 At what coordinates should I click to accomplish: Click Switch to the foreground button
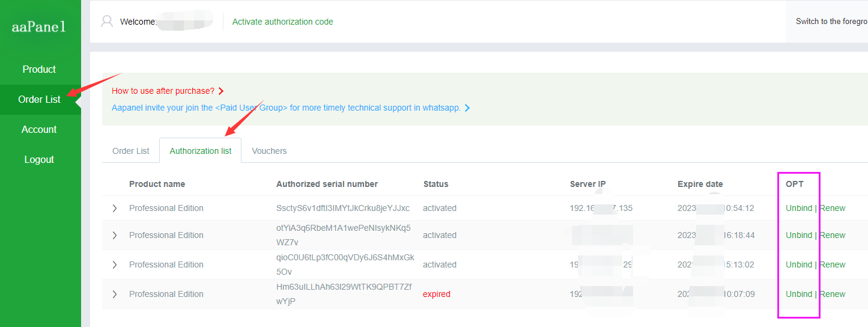[x=831, y=22]
